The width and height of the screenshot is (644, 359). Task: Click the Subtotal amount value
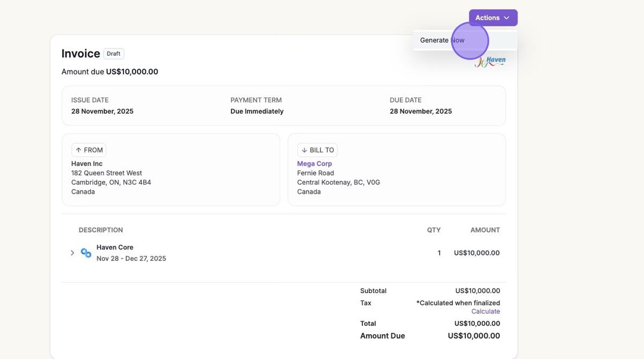(477, 291)
